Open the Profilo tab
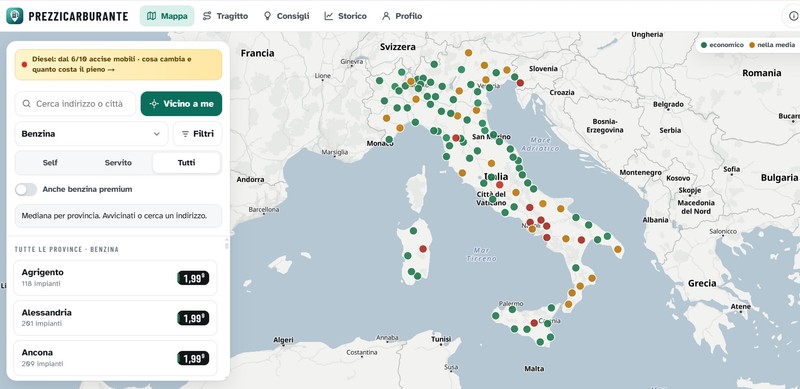This screenshot has height=389, width=800. tap(402, 16)
